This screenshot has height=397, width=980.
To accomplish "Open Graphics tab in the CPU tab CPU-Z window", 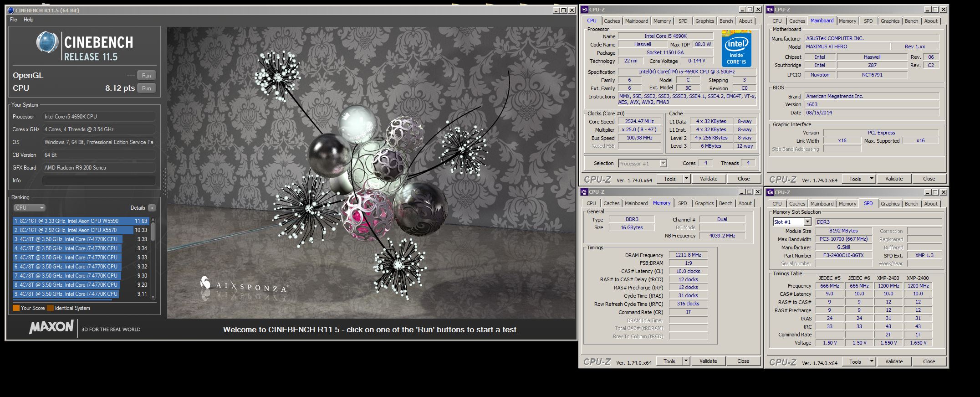I will [x=704, y=21].
